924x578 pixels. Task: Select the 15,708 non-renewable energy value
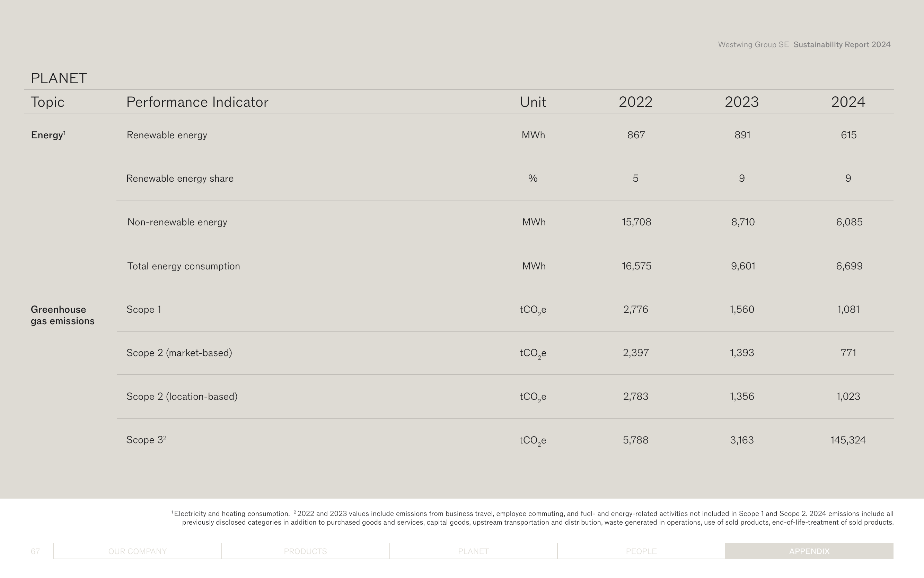tap(636, 222)
